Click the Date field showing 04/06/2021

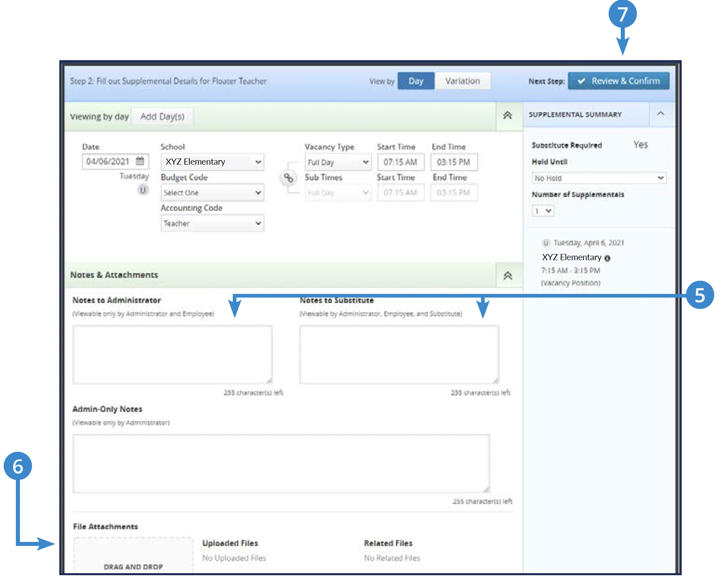tap(115, 161)
